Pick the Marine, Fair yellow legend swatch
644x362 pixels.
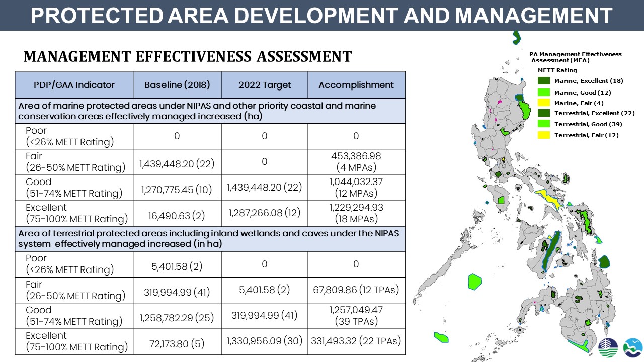pyautogui.click(x=544, y=103)
